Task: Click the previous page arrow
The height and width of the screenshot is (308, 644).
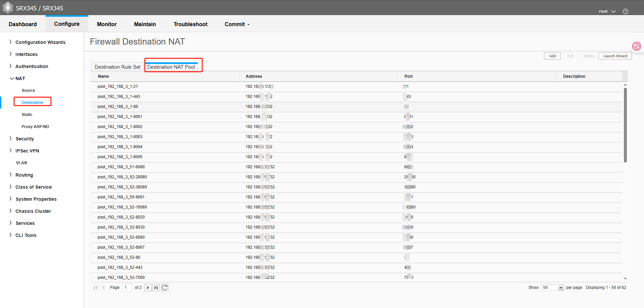Action: tap(104, 287)
